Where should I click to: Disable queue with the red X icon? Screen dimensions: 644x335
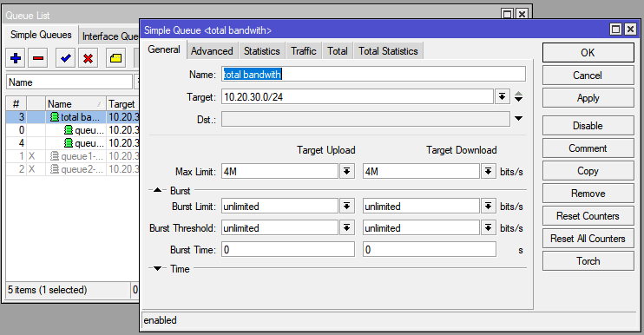[88, 58]
